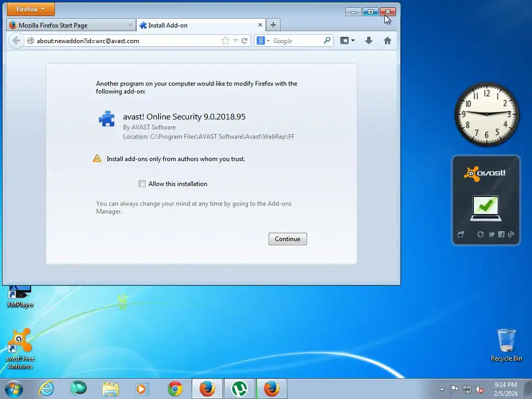
Task: Click the Twitter icon in avast gadget
Action: click(x=491, y=234)
